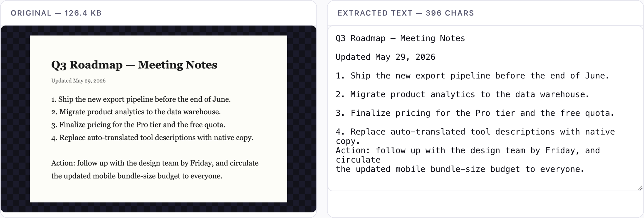Click the small Updated May 29, 2026 line in the image
644x218 pixels.
tap(78, 81)
